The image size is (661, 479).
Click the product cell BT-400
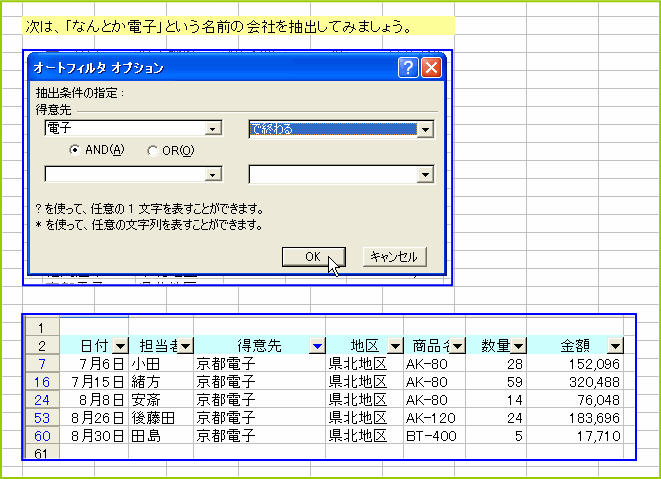pos(435,436)
